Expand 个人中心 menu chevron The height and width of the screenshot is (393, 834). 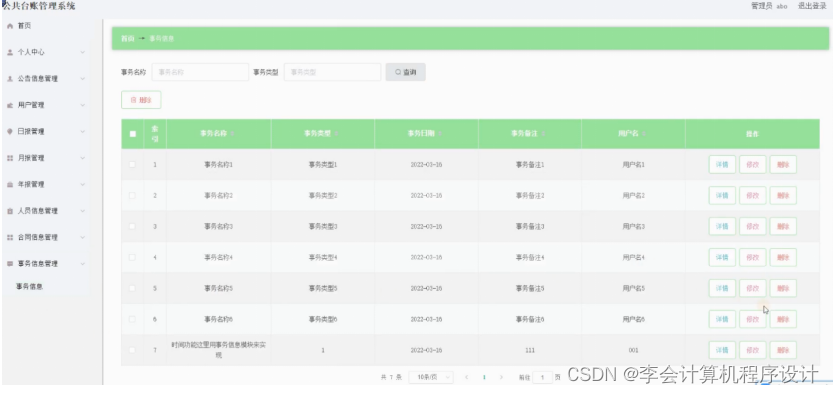pos(82,53)
